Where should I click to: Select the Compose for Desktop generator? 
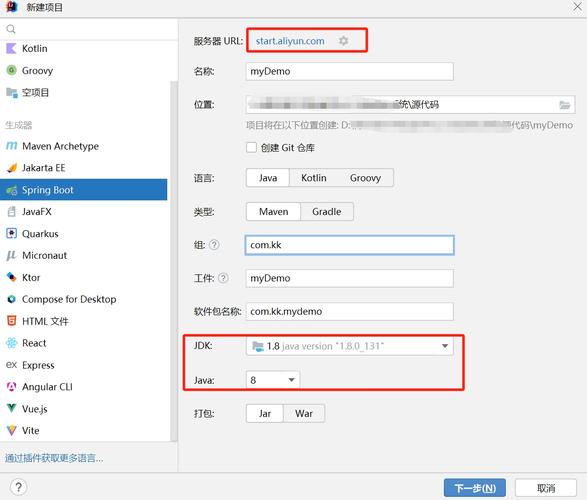83,299
